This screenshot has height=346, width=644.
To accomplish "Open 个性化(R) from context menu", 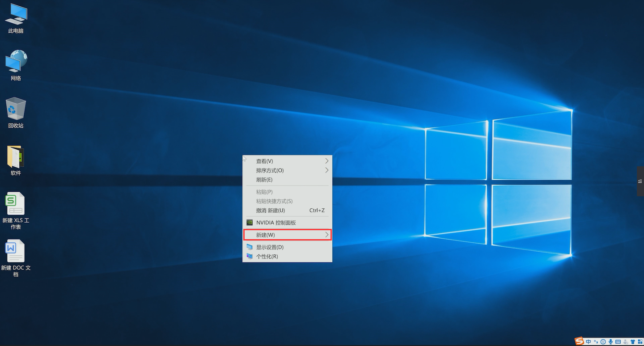I will (x=287, y=257).
